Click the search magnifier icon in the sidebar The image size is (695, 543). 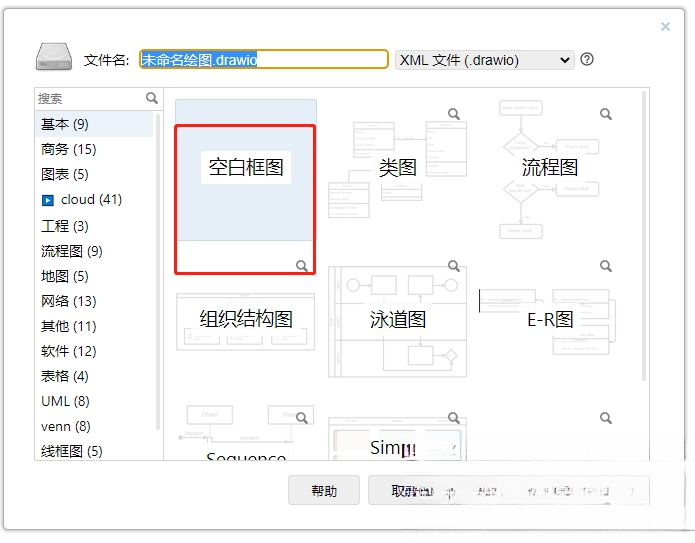[152, 98]
